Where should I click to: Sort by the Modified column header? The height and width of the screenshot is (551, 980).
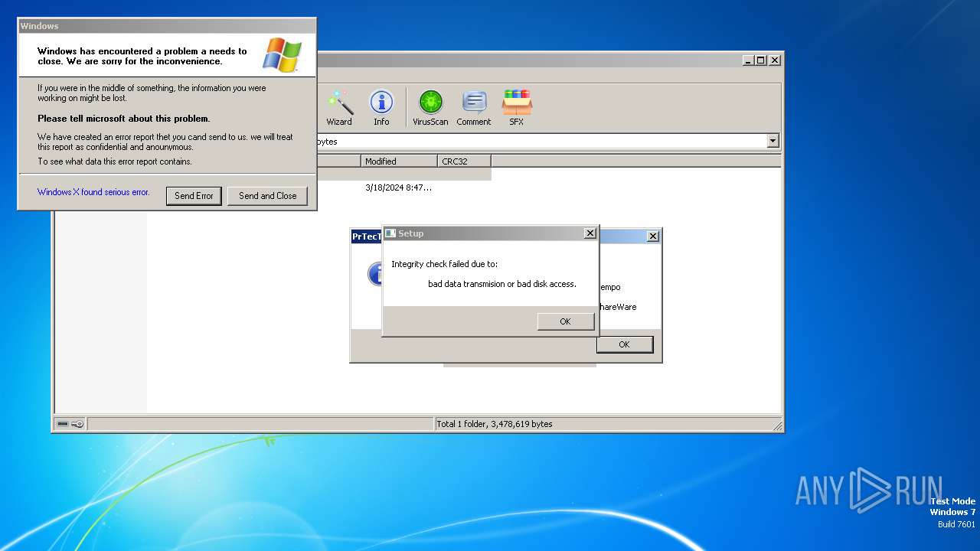coord(399,161)
